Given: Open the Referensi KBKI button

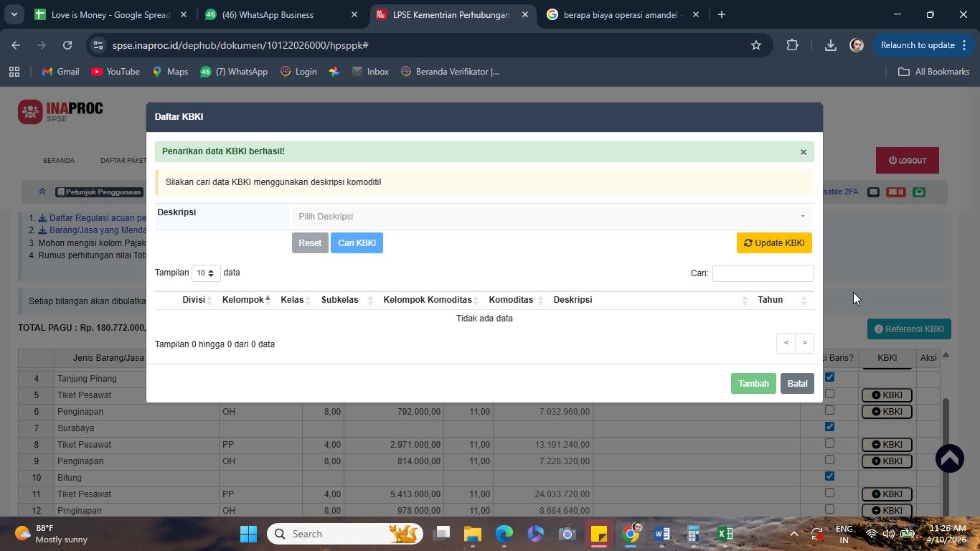Looking at the screenshot, I should coord(909,329).
